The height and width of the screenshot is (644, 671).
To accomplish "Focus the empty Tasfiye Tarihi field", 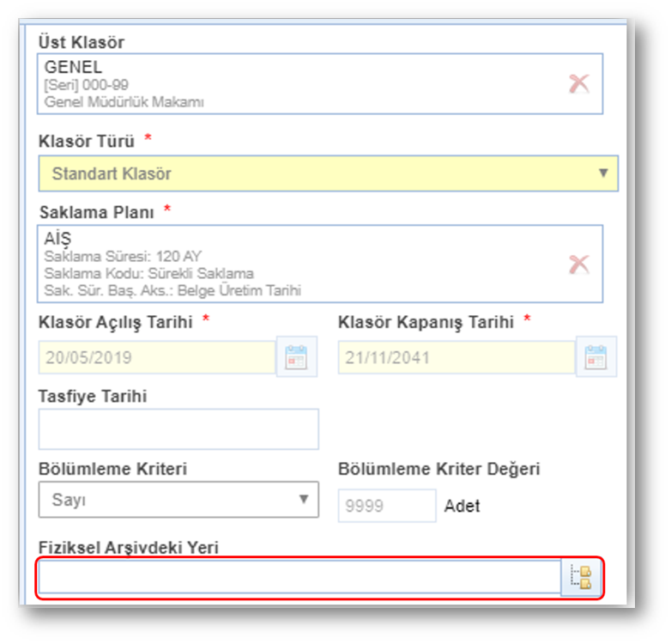I will [x=178, y=428].
